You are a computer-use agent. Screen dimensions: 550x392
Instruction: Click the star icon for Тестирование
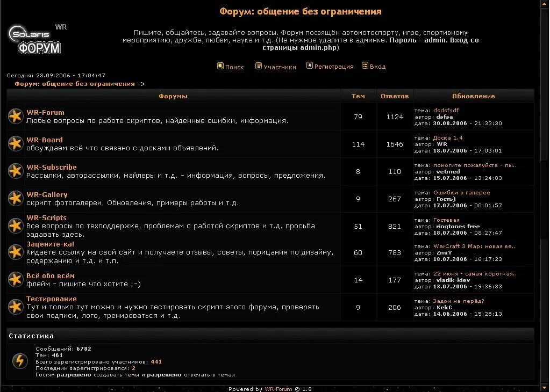[16, 307]
